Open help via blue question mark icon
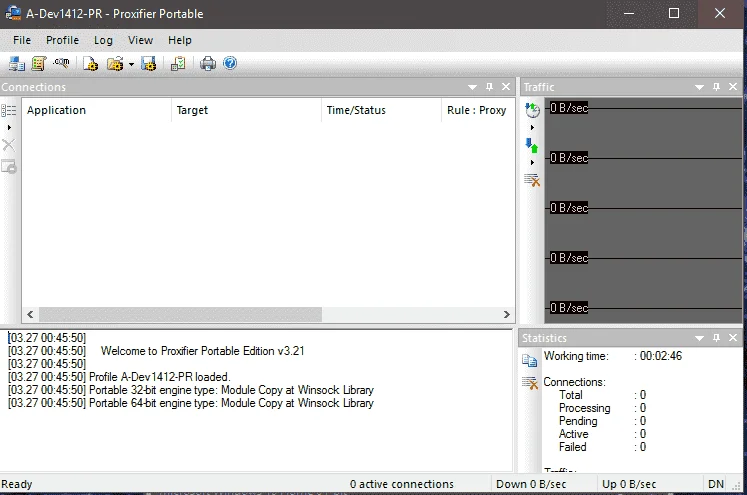The image size is (747, 495). [230, 63]
